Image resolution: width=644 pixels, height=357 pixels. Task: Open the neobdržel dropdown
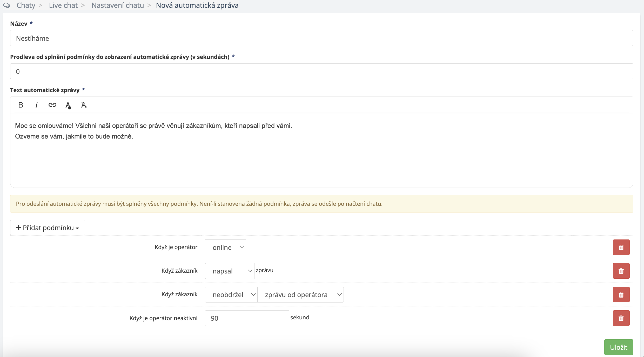231,294
